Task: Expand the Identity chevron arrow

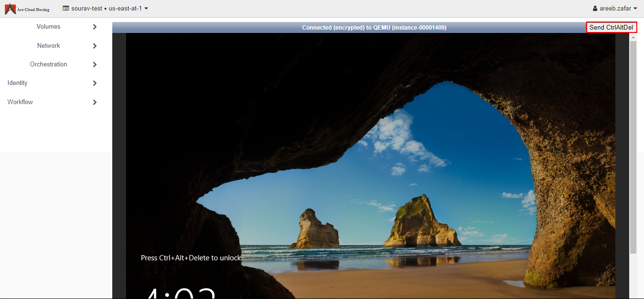Action: click(95, 83)
